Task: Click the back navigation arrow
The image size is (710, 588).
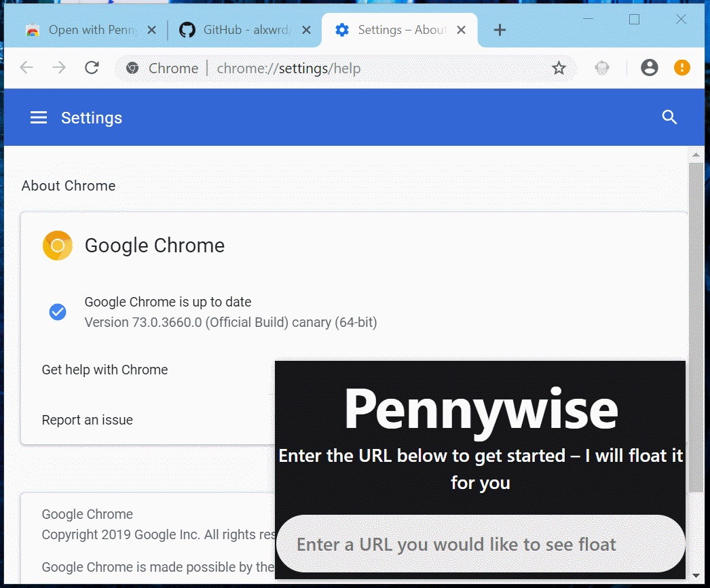Action: click(x=26, y=68)
